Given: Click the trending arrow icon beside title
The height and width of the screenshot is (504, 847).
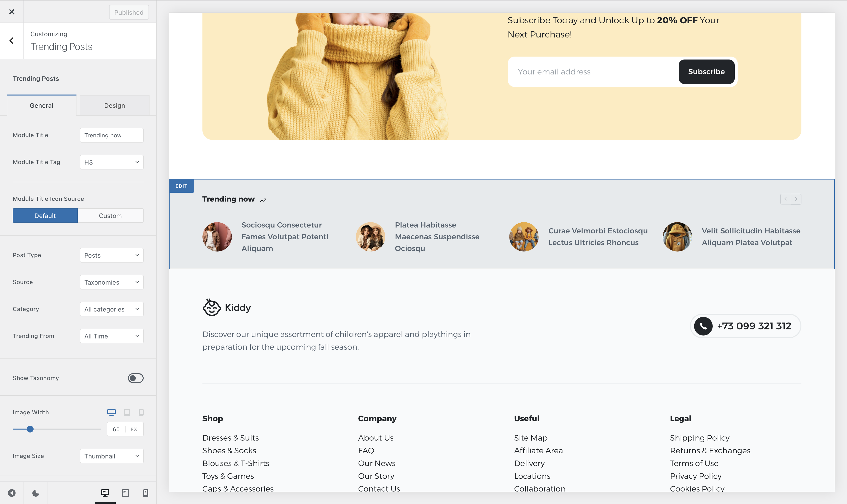Looking at the screenshot, I should click(x=263, y=200).
